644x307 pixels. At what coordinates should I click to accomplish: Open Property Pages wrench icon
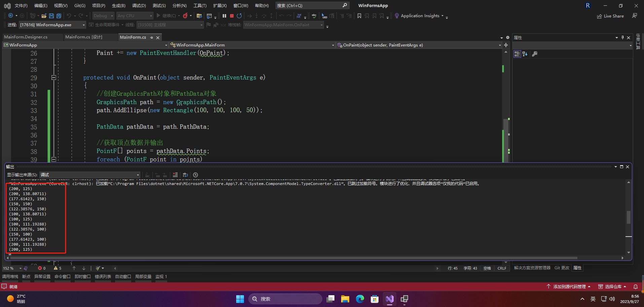pos(535,54)
